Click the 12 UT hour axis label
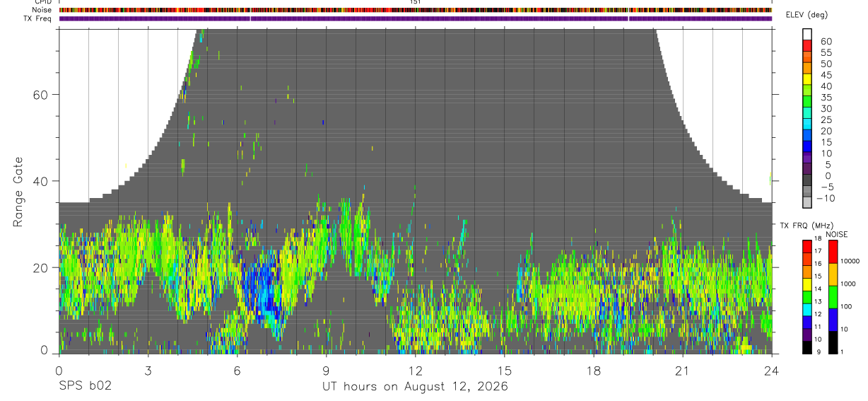Screen dimensions: 868x401 (x=415, y=370)
